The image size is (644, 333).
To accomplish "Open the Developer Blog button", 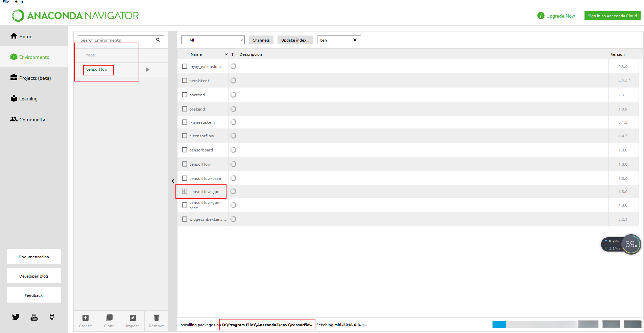I will tap(34, 276).
